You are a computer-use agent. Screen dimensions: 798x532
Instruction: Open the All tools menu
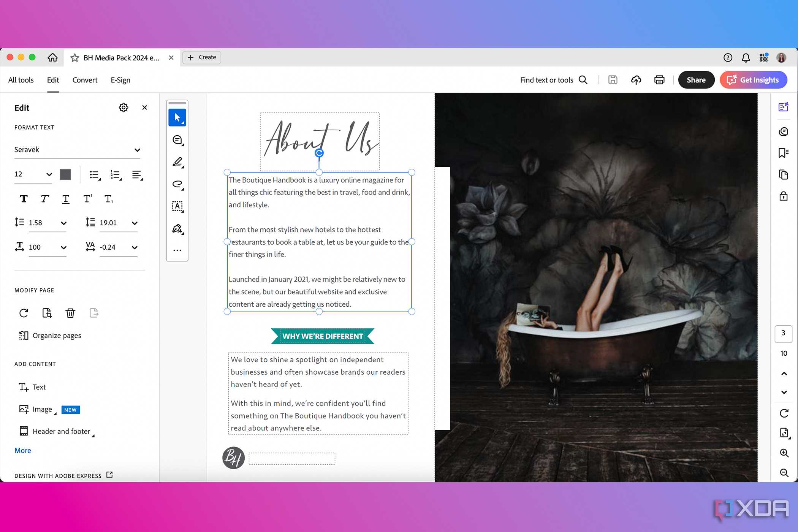click(x=21, y=80)
